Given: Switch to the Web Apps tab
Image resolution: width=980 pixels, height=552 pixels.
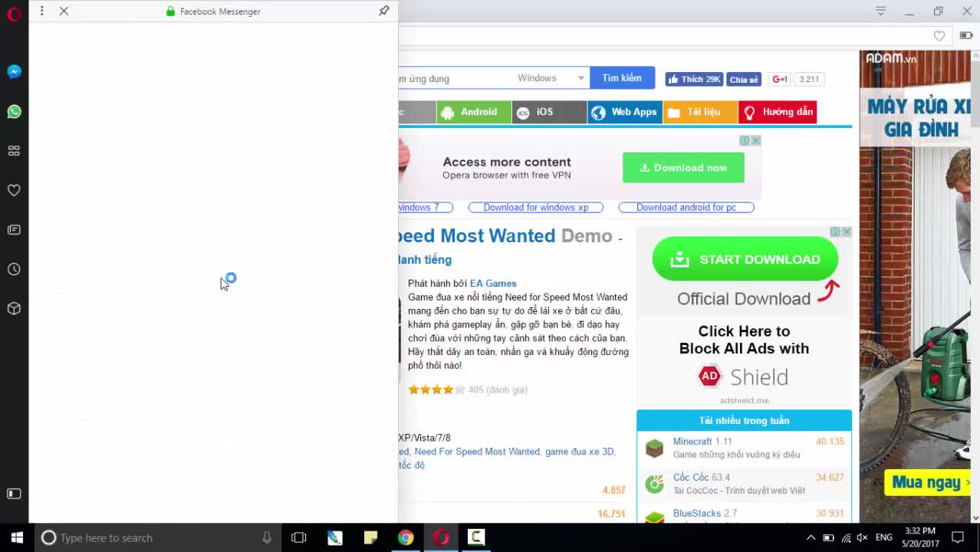Looking at the screenshot, I should pos(625,112).
